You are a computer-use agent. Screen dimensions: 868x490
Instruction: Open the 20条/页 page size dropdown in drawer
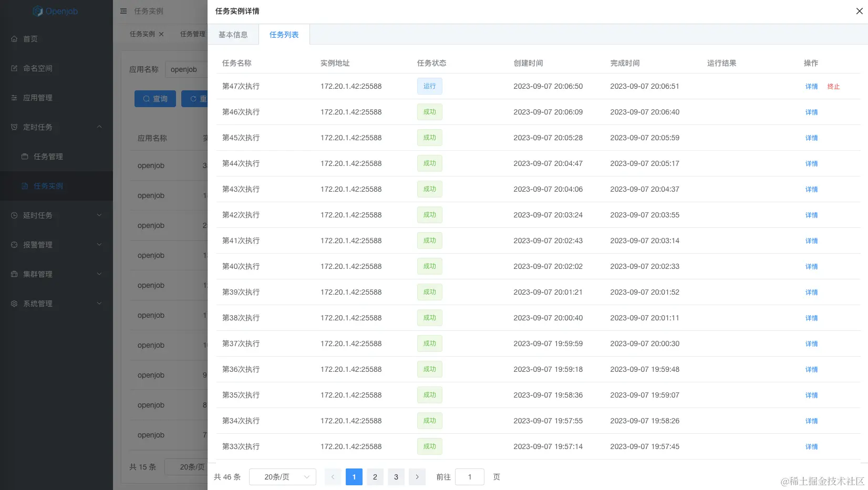[x=283, y=477]
